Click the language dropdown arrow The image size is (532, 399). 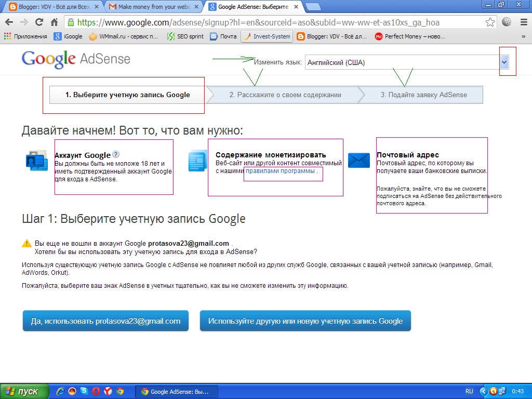[504, 62]
